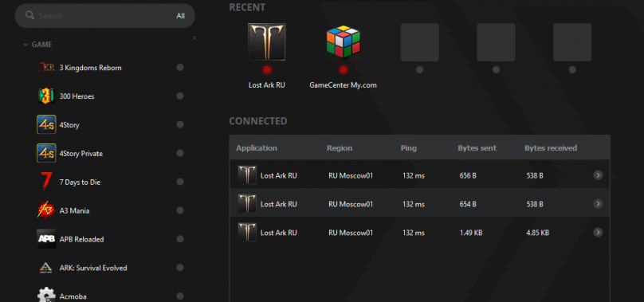Image resolution: width=644 pixels, height=302 pixels.
Task: Expand details arrow for 1.49 KB row
Action: (598, 233)
